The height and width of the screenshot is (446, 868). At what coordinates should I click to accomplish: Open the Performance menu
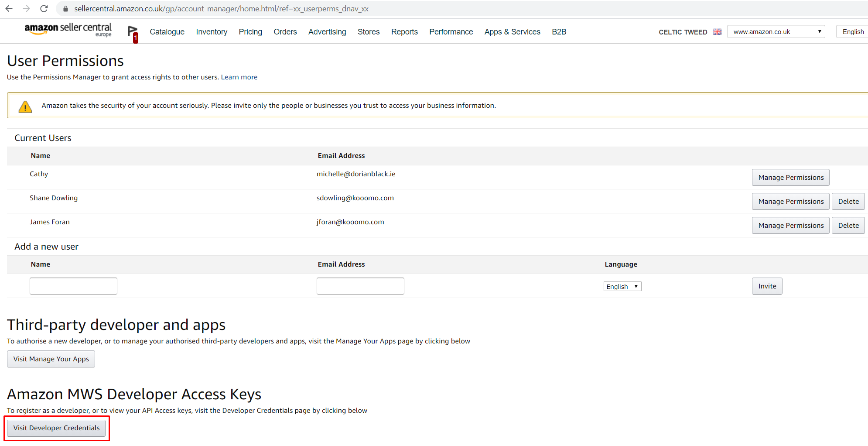coord(451,32)
